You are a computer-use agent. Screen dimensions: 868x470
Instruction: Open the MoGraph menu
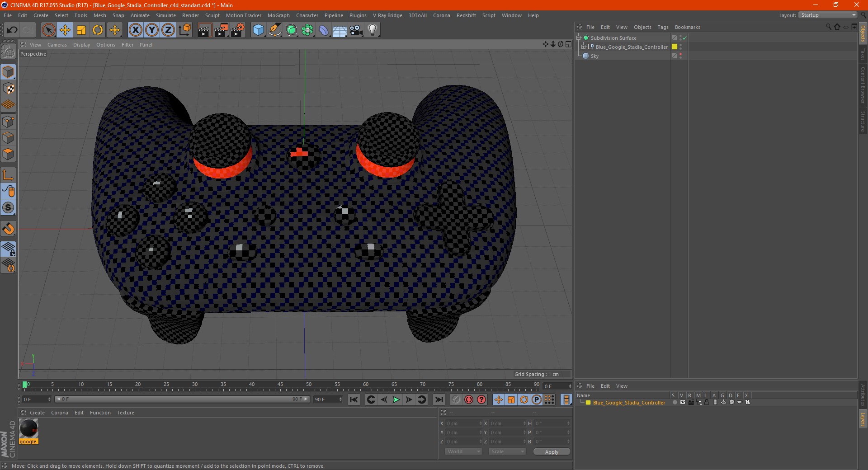pyautogui.click(x=278, y=15)
